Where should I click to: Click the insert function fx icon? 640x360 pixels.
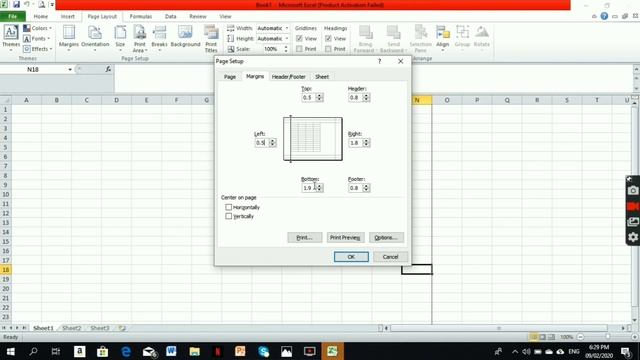coord(108,69)
